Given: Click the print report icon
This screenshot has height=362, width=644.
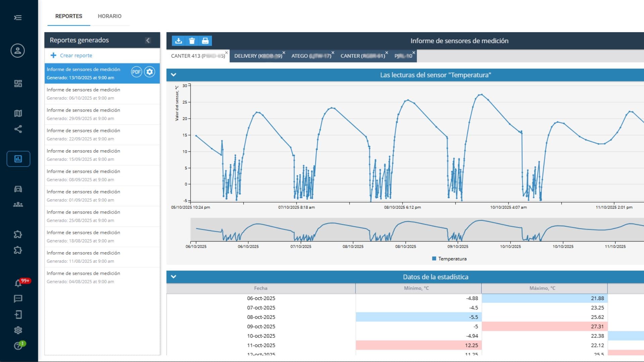Looking at the screenshot, I should click(x=205, y=41).
